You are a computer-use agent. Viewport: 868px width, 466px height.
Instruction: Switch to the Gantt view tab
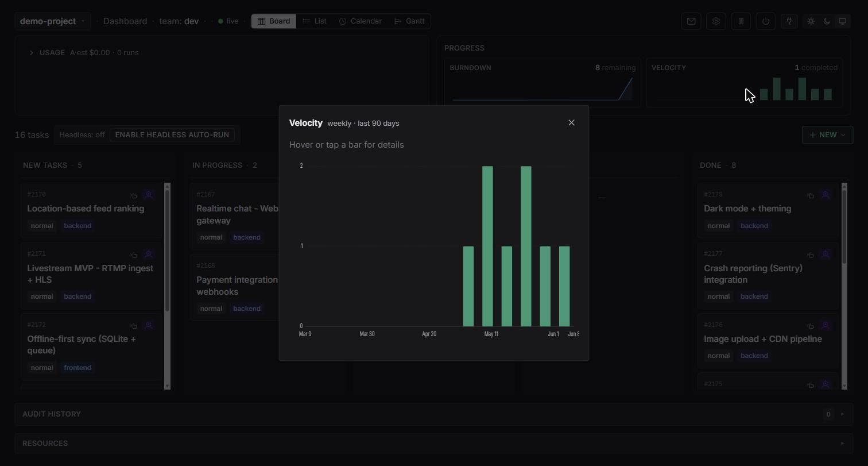pos(409,21)
